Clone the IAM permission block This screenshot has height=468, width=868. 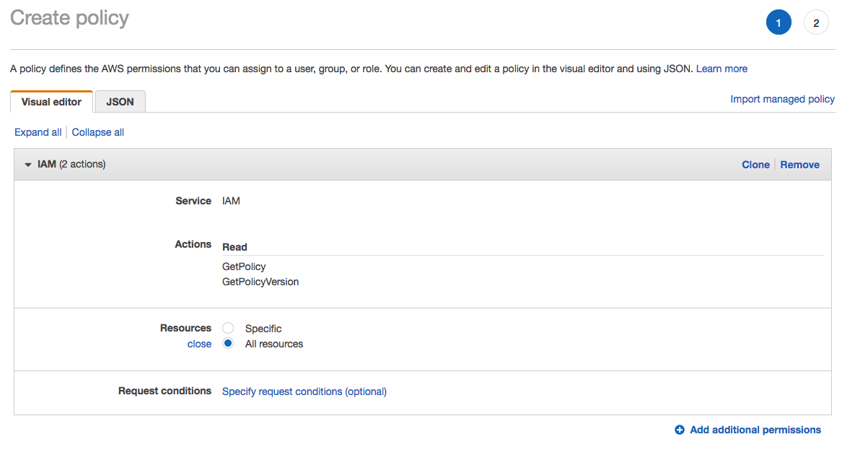click(x=755, y=165)
